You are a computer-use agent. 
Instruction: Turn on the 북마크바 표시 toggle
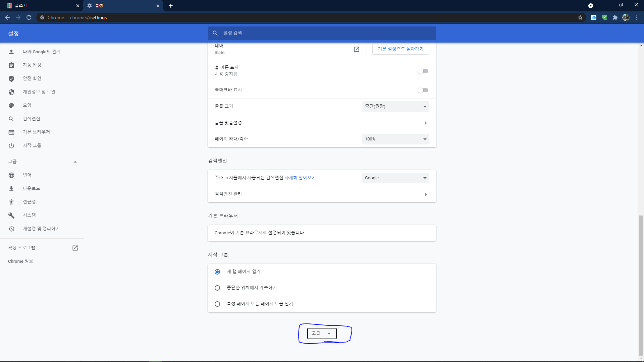[x=423, y=90]
